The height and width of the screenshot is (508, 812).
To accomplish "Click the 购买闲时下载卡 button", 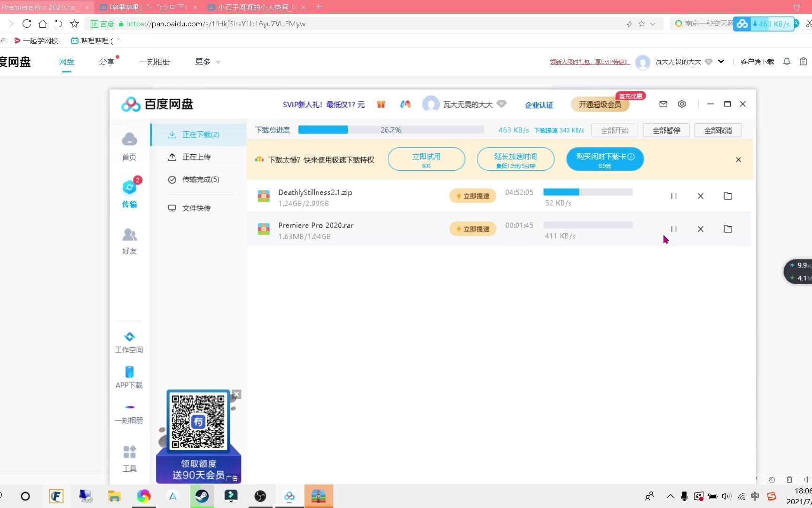I will (x=605, y=159).
